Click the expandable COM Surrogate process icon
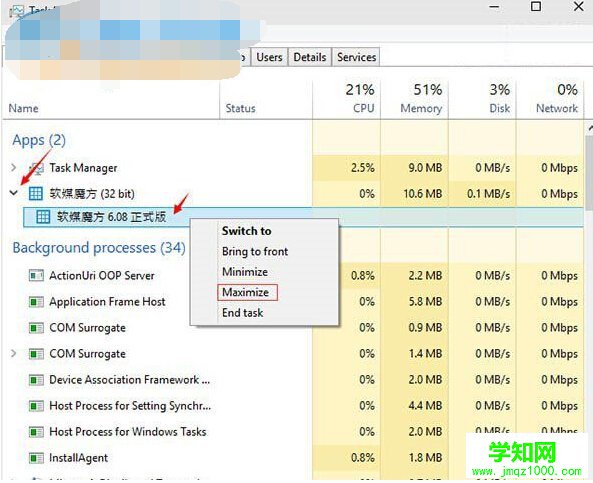This screenshot has height=483, width=593. [36, 354]
